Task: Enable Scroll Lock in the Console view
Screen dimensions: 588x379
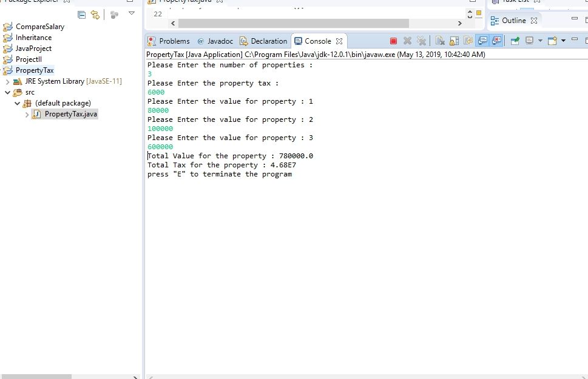Action: (453, 41)
